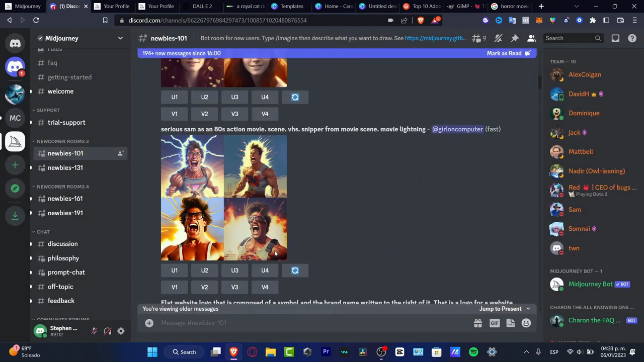This screenshot has width=644, height=362.
Task: Toggle microphone mute in user panel
Action: (x=94, y=331)
